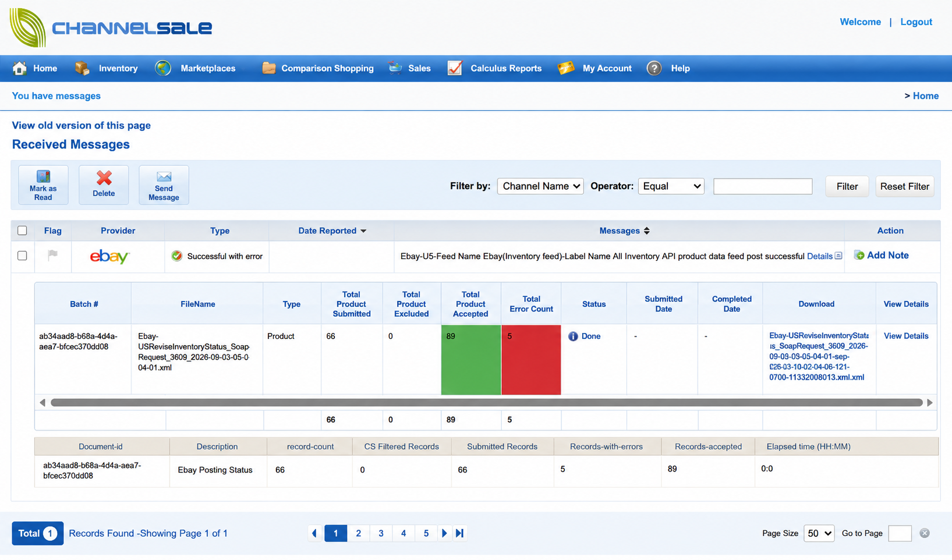Screen dimensions: 952x560
Task: Click the red X Delete icon
Action: point(104,178)
